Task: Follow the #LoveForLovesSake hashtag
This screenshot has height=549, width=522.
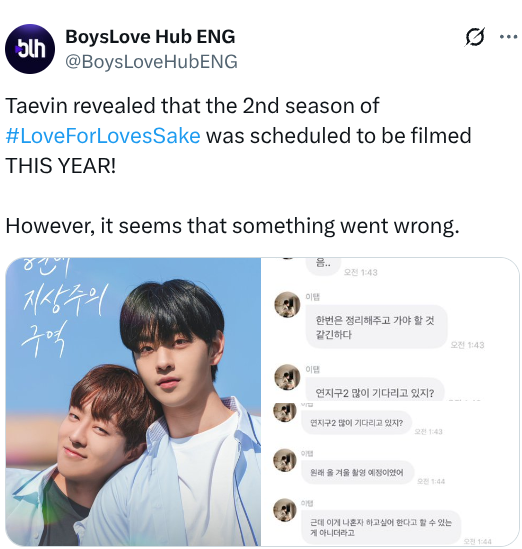Action: 103,135
